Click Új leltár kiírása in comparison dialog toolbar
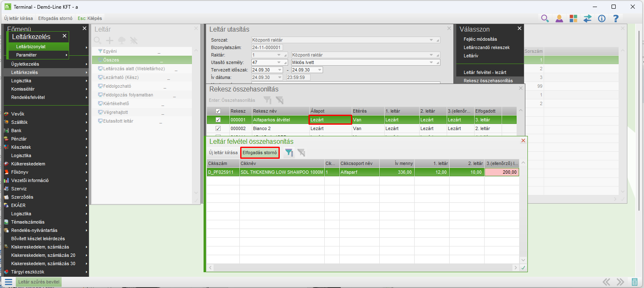The image size is (644, 288). click(x=223, y=153)
